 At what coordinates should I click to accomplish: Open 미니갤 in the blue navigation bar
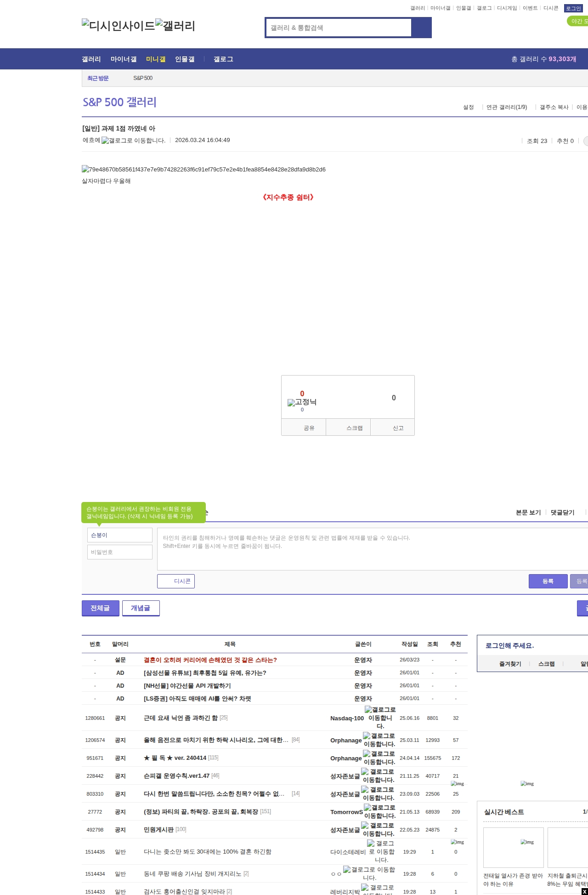[x=156, y=59]
